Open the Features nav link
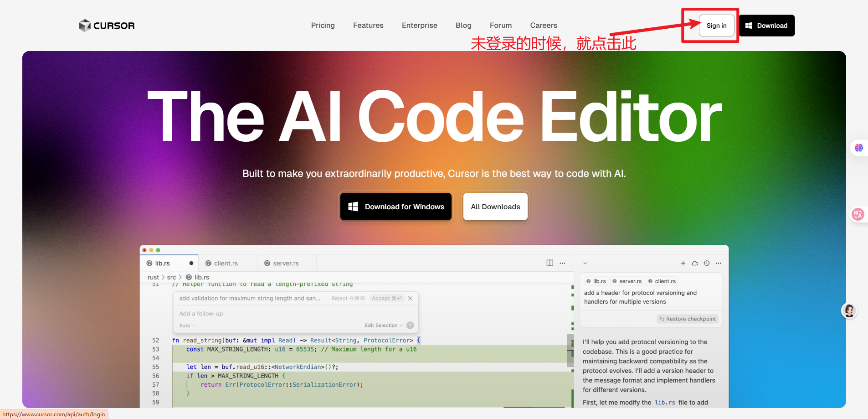868x419 pixels. [x=368, y=26]
